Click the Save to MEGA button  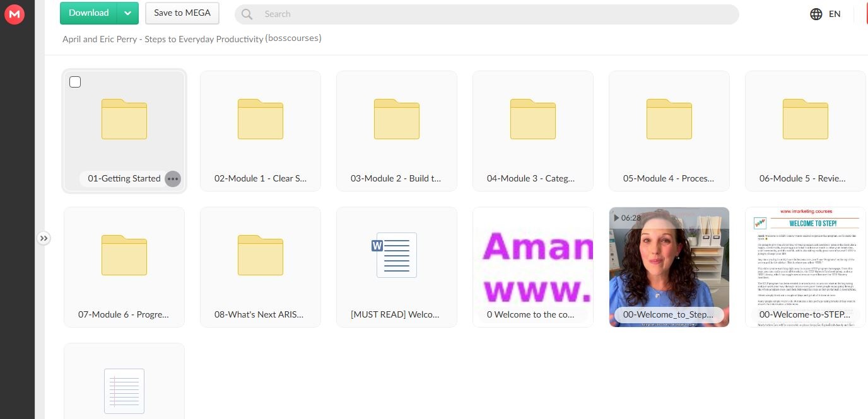(182, 13)
